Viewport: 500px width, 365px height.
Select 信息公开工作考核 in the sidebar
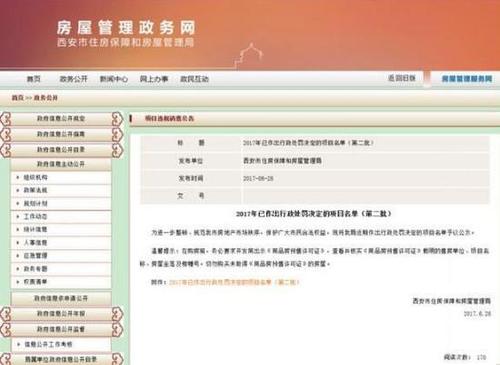(48, 344)
